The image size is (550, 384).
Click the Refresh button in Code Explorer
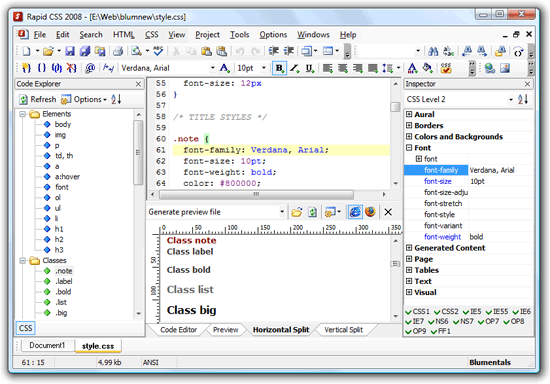click(x=38, y=99)
